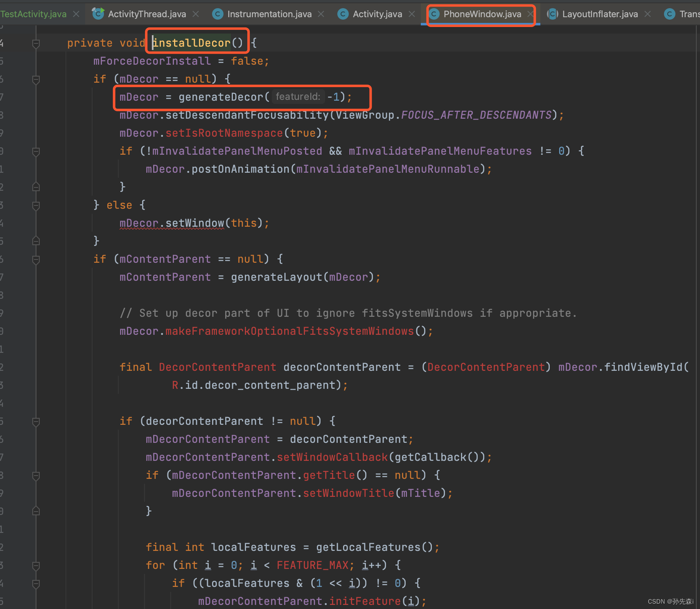Image resolution: width=700 pixels, height=609 pixels.
Task: Close the Instrumentation.java tab
Action: [321, 14]
